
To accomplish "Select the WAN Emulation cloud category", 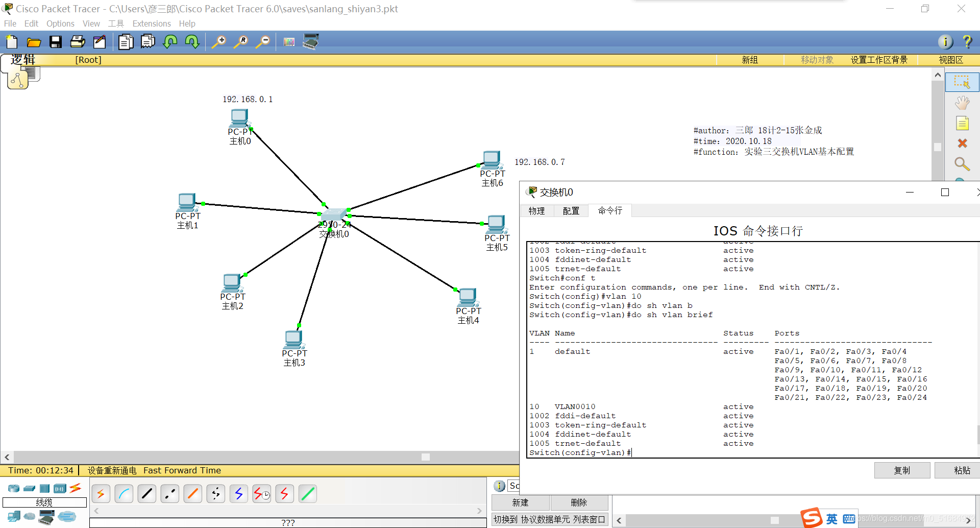I will tap(30, 517).
